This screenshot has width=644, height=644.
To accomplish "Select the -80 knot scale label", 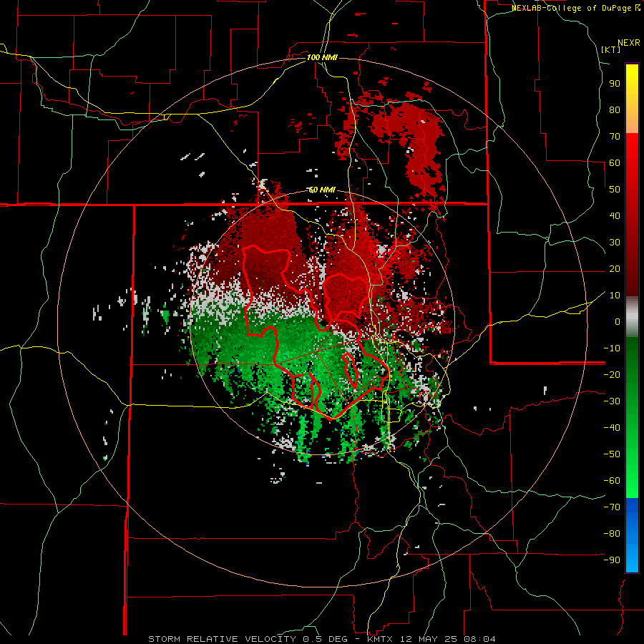I will click(x=612, y=534).
